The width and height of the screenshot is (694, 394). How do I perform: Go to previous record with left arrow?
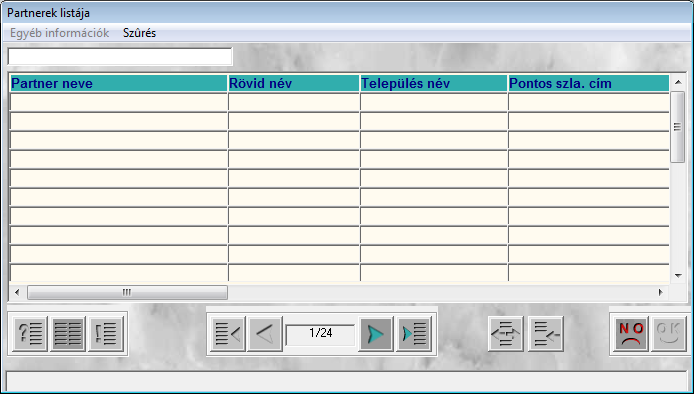click(x=265, y=334)
